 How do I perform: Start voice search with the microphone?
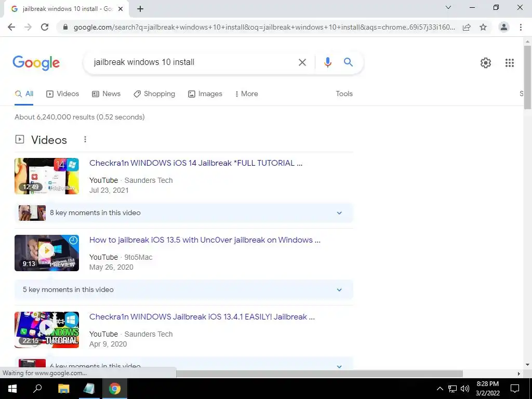[x=328, y=62]
